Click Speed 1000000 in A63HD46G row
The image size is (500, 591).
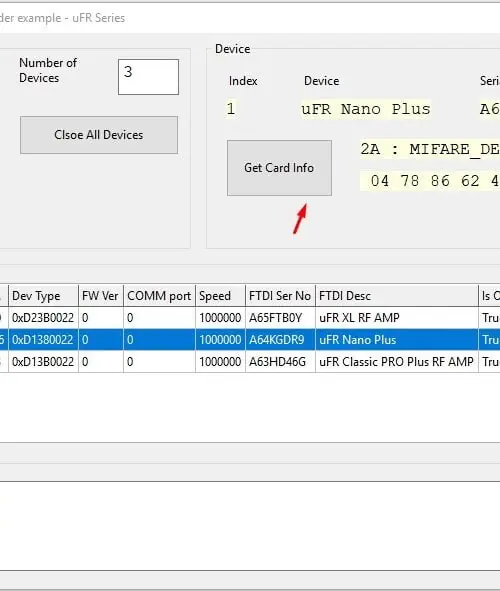point(220,362)
